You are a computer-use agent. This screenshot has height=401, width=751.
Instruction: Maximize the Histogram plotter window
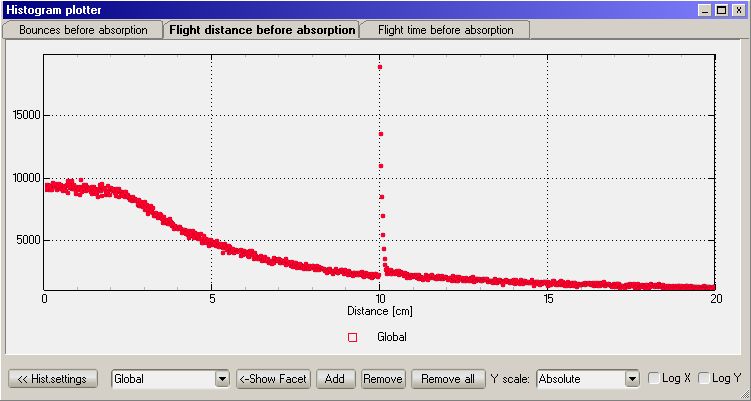point(721,10)
